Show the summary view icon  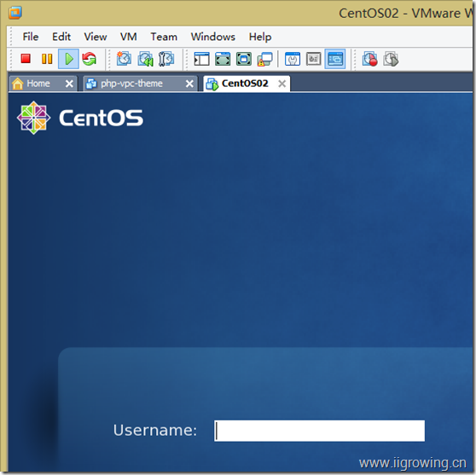coord(293,59)
